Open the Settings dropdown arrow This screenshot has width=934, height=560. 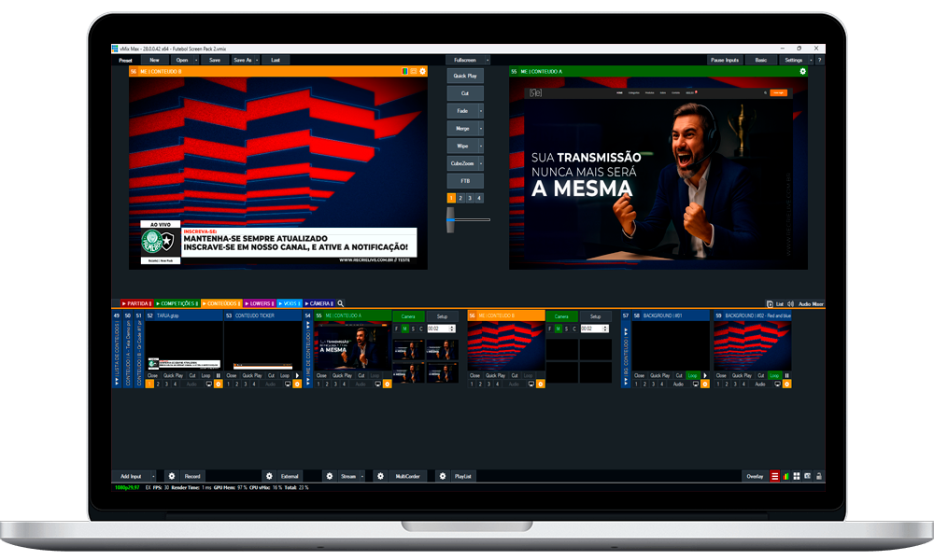pyautogui.click(x=810, y=60)
